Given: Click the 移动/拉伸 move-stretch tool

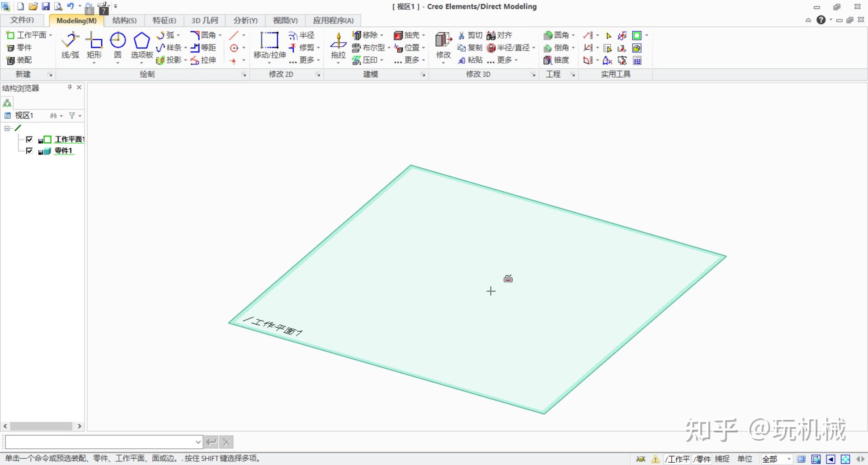Looking at the screenshot, I should 269,45.
